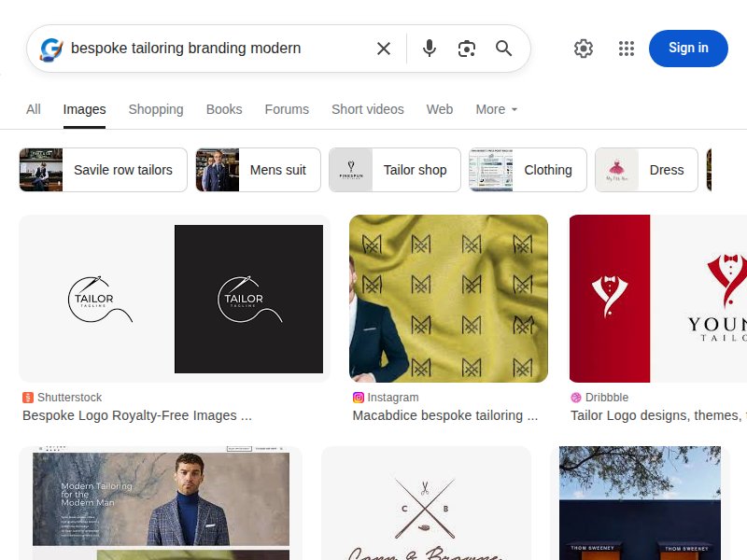Switch to the All results tab
Image resolution: width=747 pixels, height=560 pixels.
(x=34, y=109)
